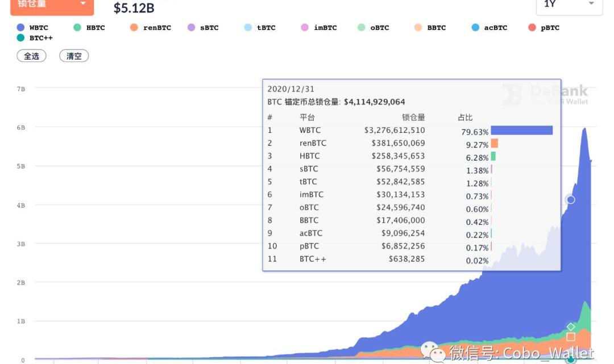
Task: Click the renBTC square data point marker
Action: pyautogui.click(x=571, y=337)
